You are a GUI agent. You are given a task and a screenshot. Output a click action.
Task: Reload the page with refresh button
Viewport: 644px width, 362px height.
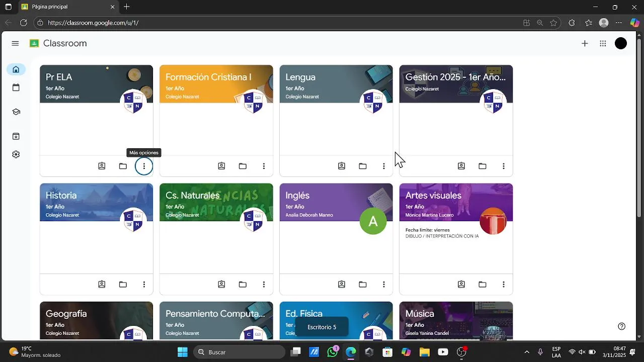click(24, 23)
